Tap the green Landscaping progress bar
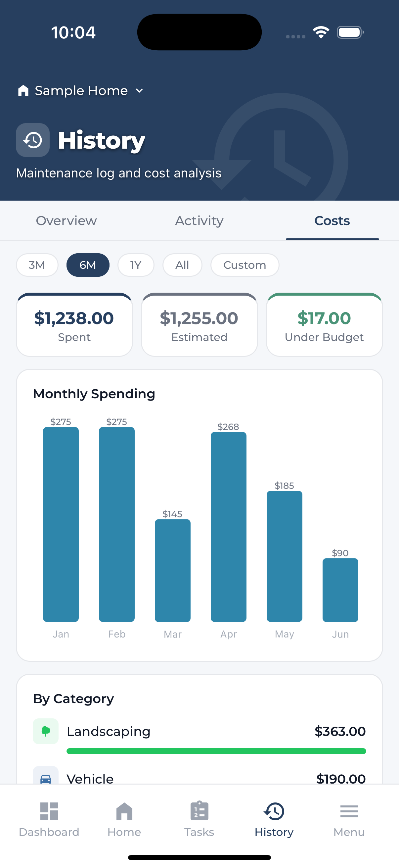399x868 pixels. coord(216,751)
